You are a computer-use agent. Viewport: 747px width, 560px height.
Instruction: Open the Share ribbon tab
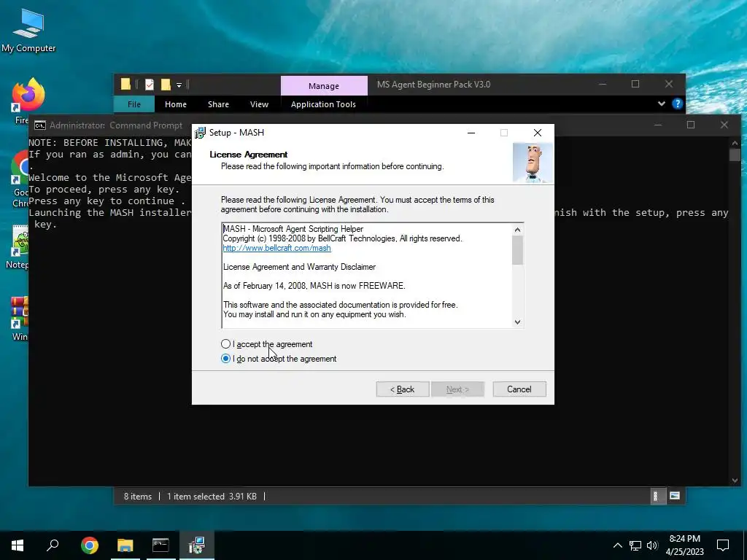[x=218, y=104]
